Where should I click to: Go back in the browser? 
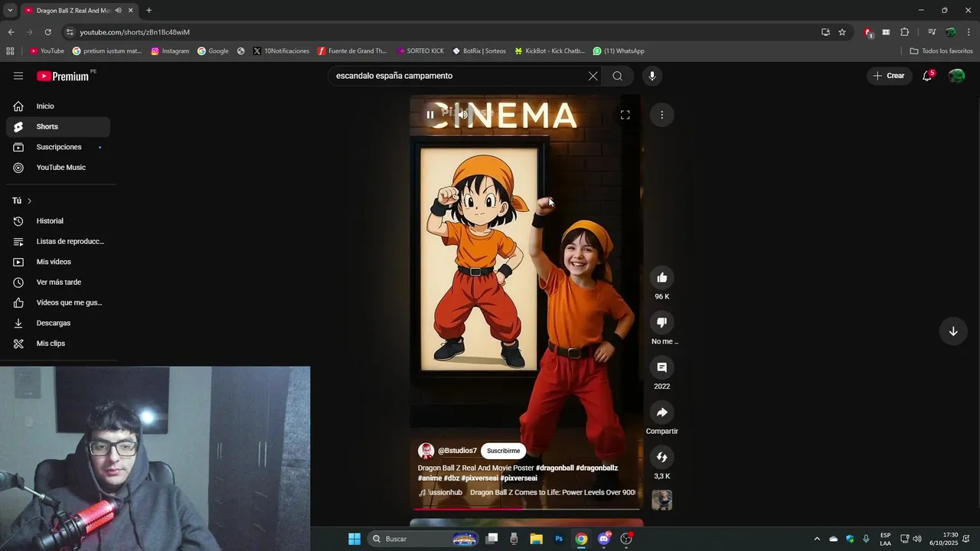(x=11, y=32)
